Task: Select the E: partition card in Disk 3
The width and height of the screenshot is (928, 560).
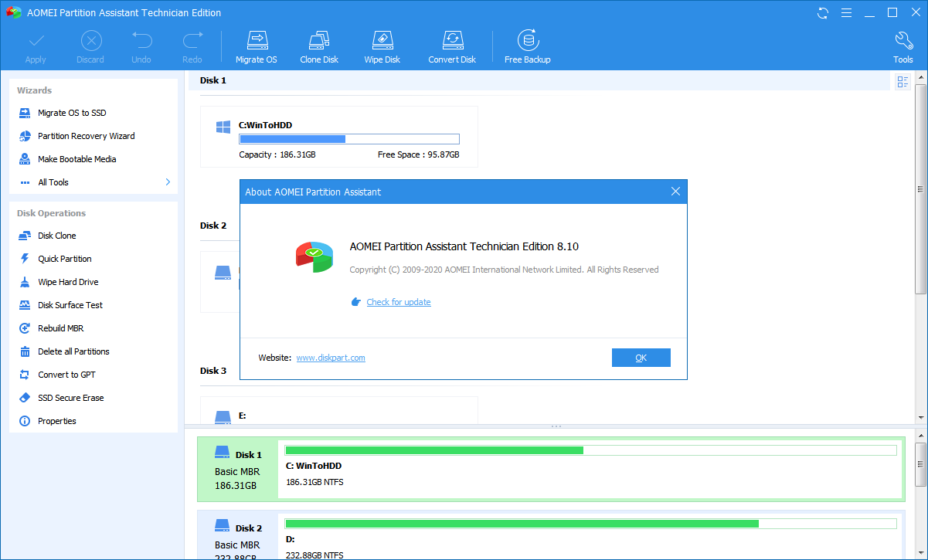Action: [339, 410]
